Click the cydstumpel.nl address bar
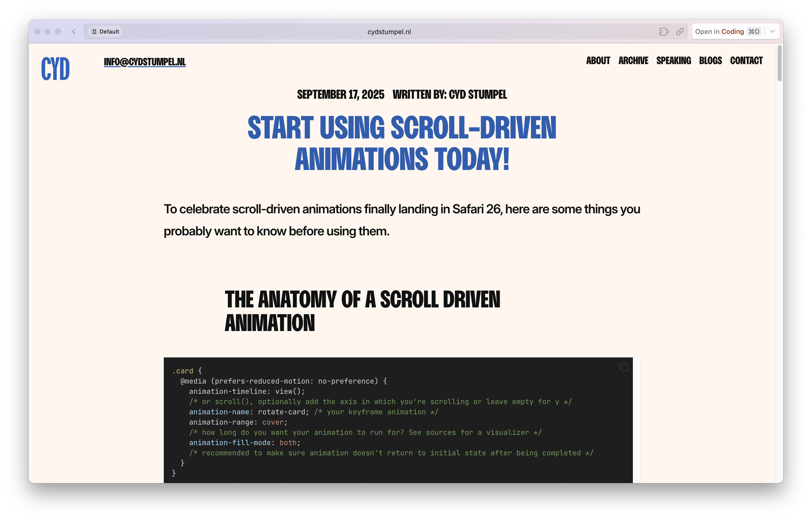812x521 pixels. click(389, 32)
